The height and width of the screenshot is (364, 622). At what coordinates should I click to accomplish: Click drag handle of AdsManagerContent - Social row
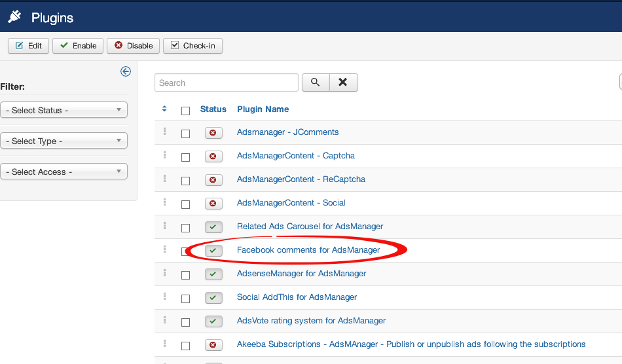pos(164,202)
